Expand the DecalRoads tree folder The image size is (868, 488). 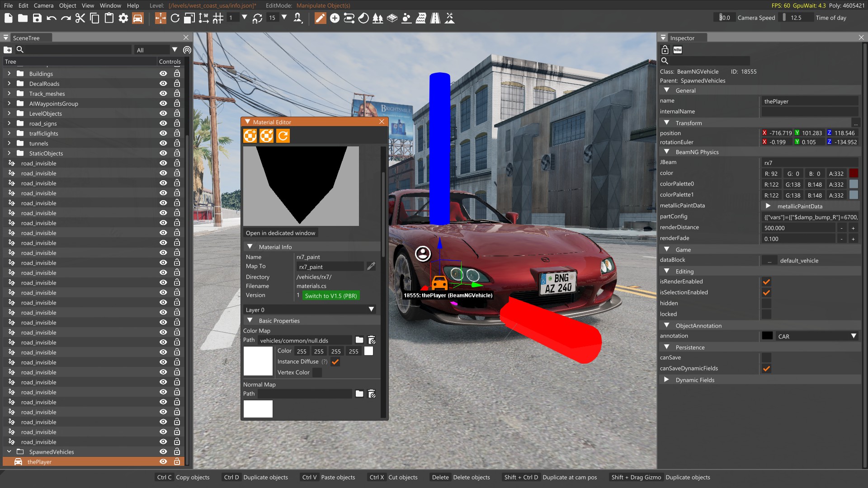tap(9, 84)
